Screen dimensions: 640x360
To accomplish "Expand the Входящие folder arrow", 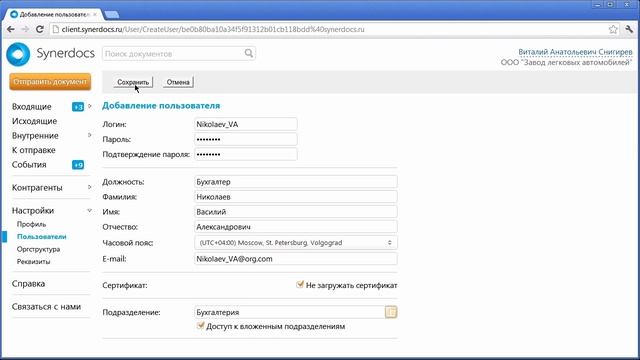I will [90, 106].
